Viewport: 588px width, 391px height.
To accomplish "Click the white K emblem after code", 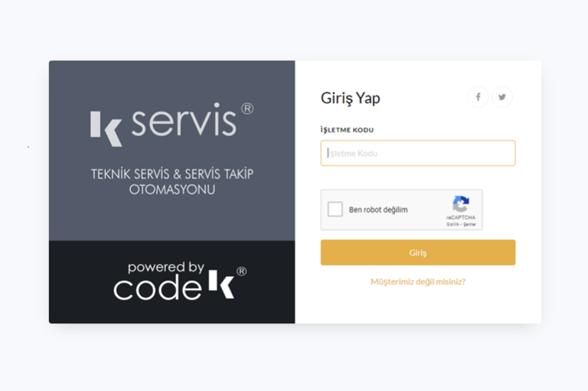I will 221,284.
